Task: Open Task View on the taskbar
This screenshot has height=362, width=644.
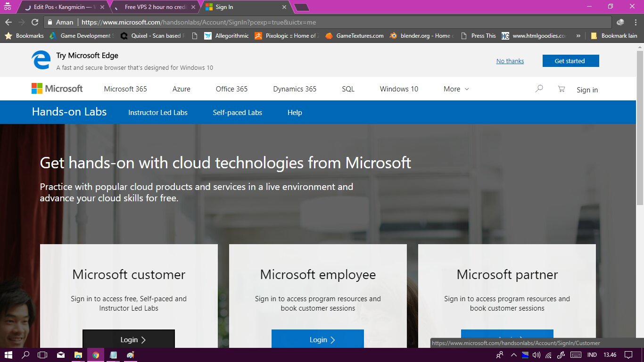Action: (43, 355)
